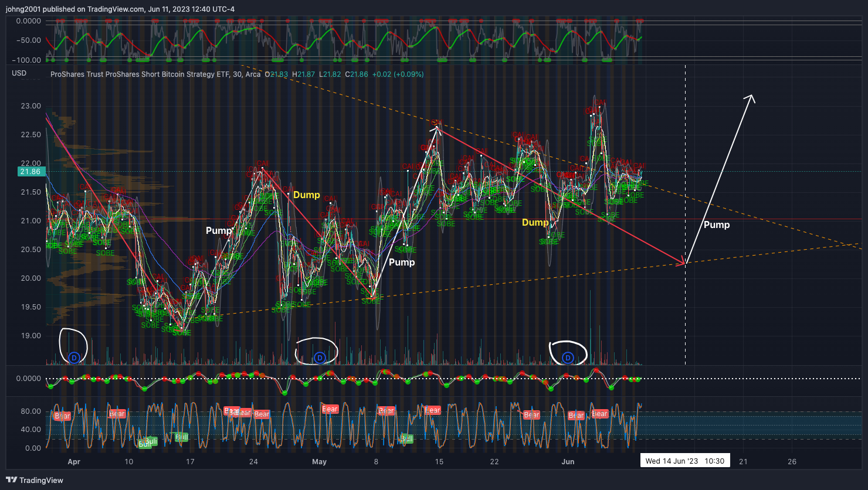Click the May date axis label

(319, 461)
